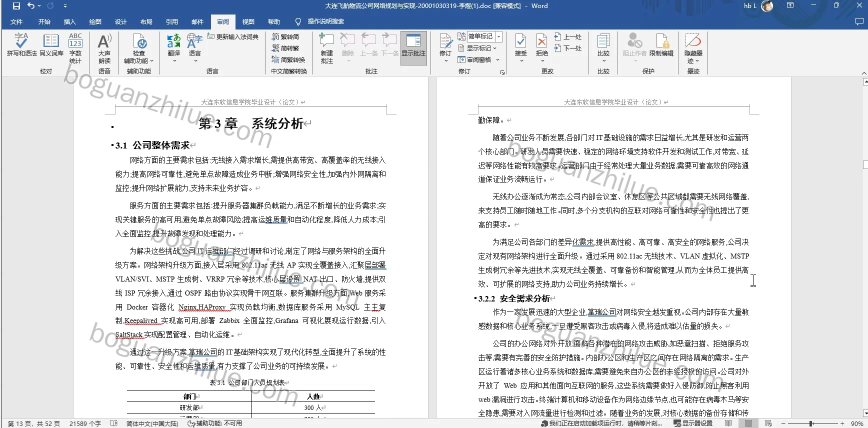Convert Traditional to Simplified (繁转简)
868x428 pixels.
pos(285,36)
